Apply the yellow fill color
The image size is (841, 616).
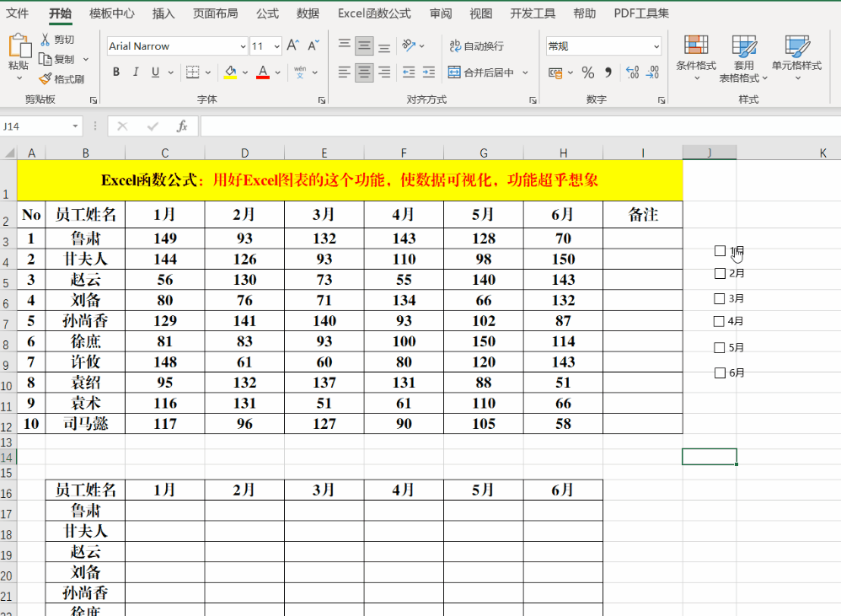point(231,72)
